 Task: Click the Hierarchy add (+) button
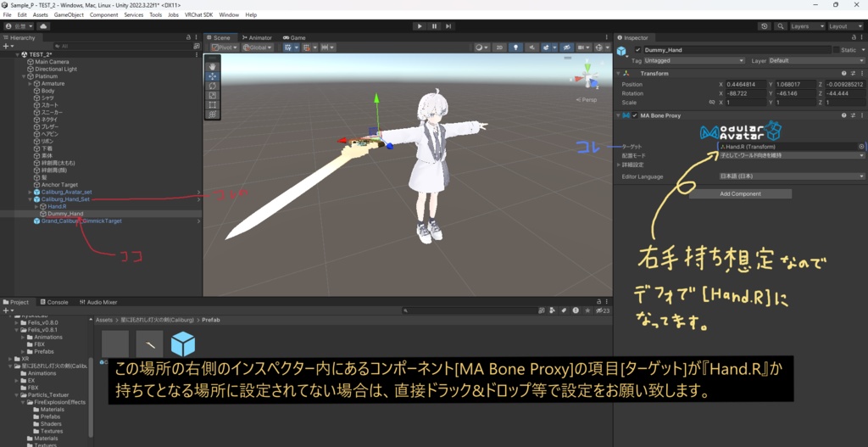7,47
